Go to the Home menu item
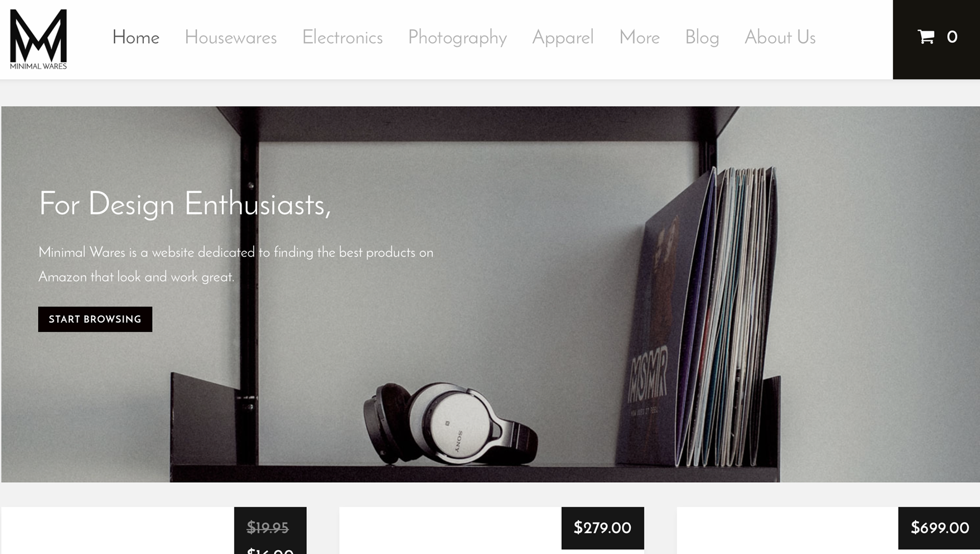The width and height of the screenshot is (980, 554). (x=136, y=37)
